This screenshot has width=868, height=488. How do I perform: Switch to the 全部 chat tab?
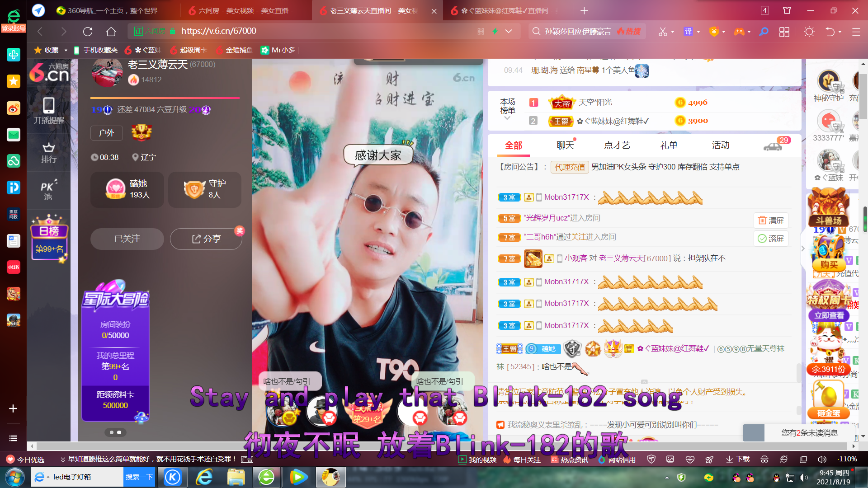click(x=514, y=145)
